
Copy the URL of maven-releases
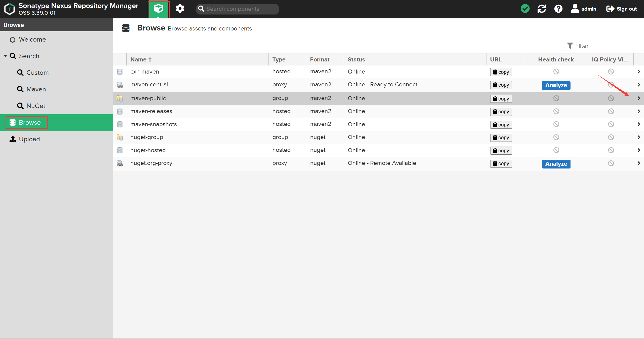point(501,112)
